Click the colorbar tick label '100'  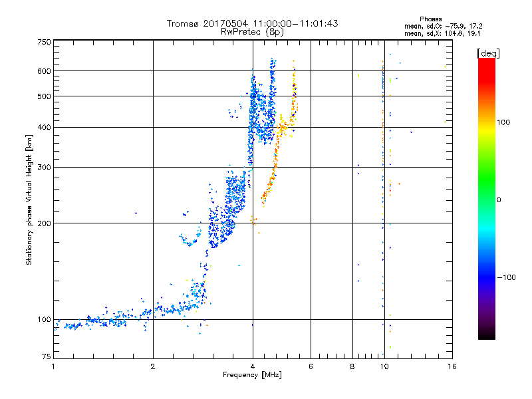[x=503, y=122]
